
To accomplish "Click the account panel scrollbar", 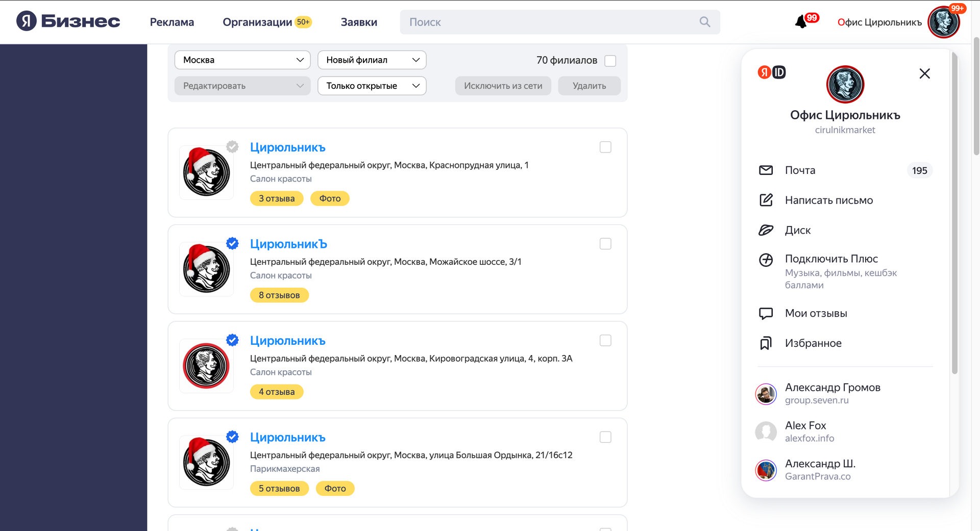I will [x=954, y=214].
